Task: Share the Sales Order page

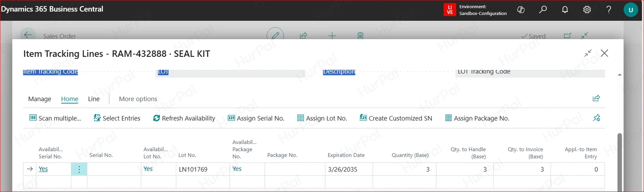Action: click(303, 35)
